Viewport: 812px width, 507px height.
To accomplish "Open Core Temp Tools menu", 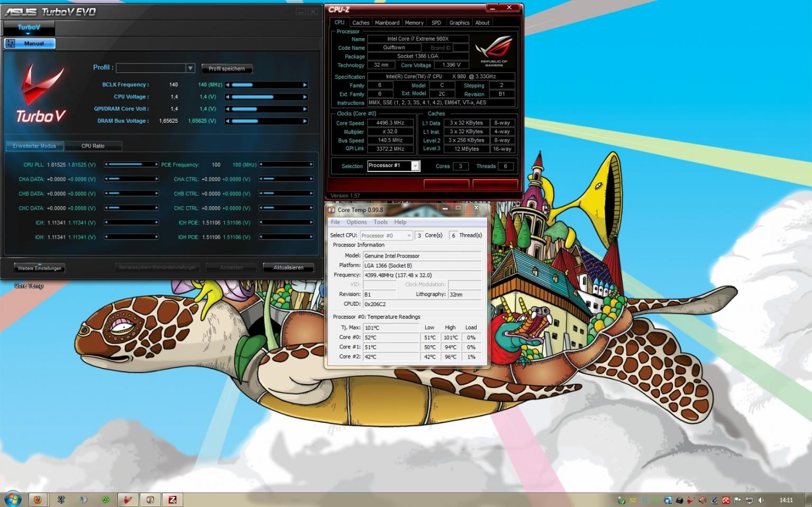I will (380, 222).
